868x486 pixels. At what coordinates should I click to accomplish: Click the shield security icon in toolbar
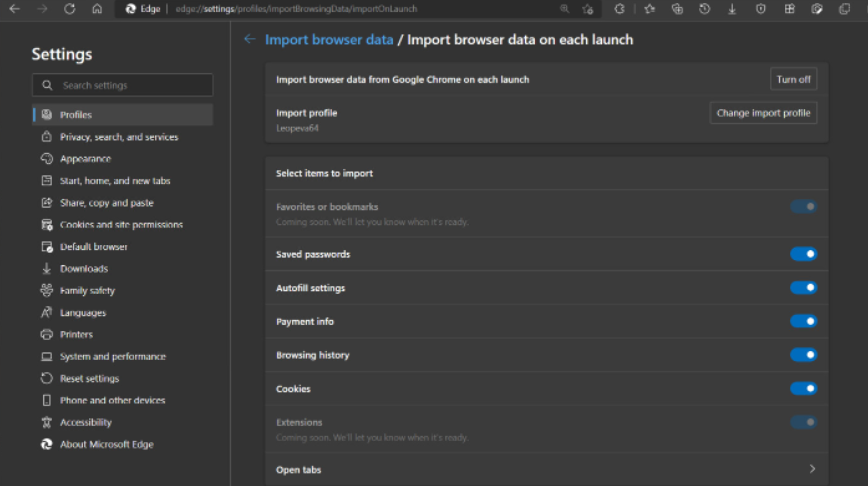(x=761, y=9)
